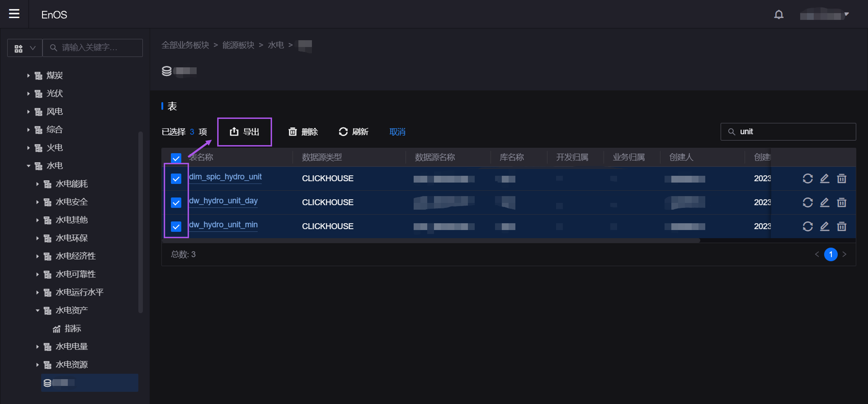Screen dimensions: 868x404
Task: Collapse the 水电 tree node
Action: [28, 166]
